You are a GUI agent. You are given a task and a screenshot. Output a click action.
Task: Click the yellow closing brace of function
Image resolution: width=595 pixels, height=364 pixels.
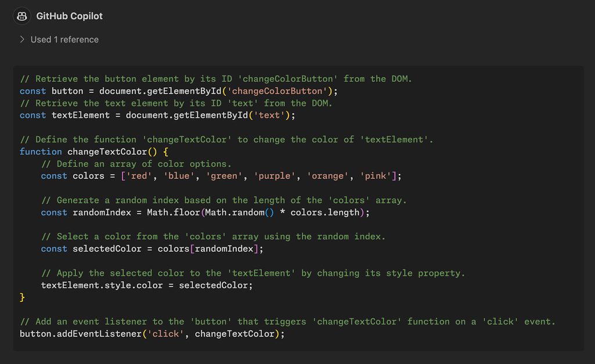coord(23,297)
